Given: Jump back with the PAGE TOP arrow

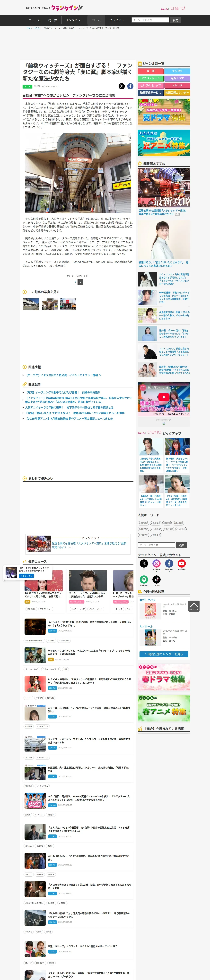Looking at the screenshot, I should pos(194,606).
